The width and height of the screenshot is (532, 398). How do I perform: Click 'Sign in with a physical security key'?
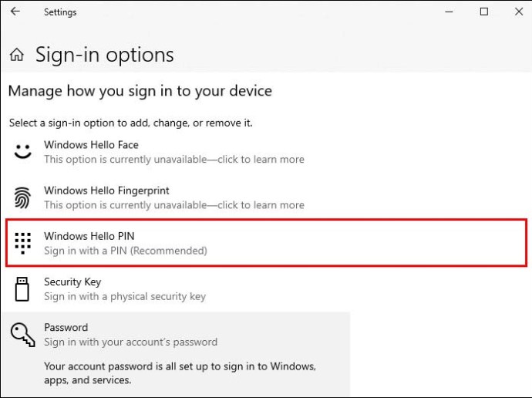pyautogui.click(x=125, y=296)
